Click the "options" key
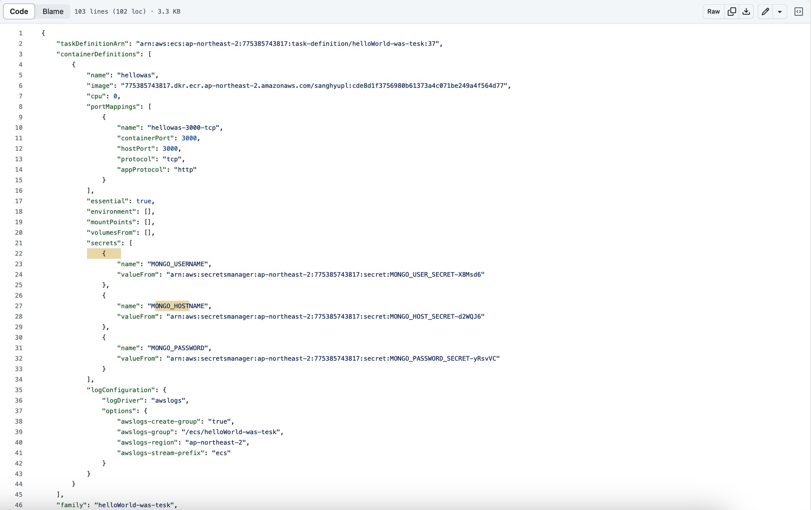The height and width of the screenshot is (510, 812). point(119,411)
